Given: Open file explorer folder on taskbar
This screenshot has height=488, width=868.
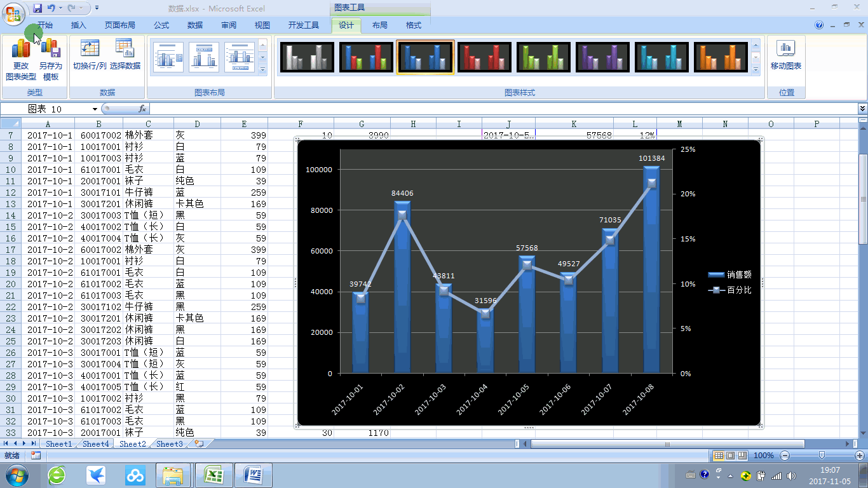Looking at the screenshot, I should pos(173,475).
